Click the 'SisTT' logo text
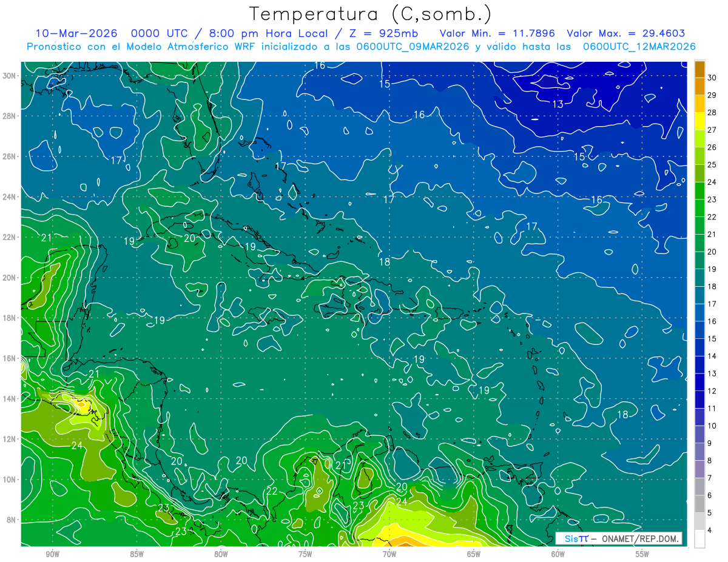 [576, 538]
